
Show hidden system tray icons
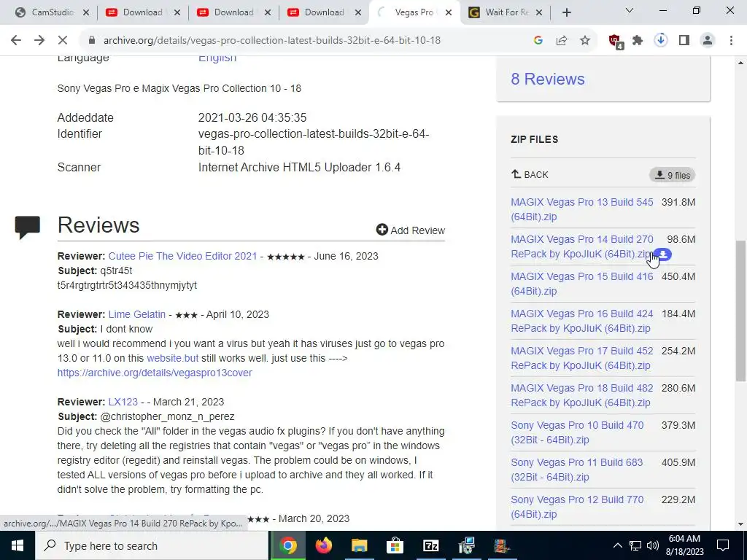click(x=617, y=545)
